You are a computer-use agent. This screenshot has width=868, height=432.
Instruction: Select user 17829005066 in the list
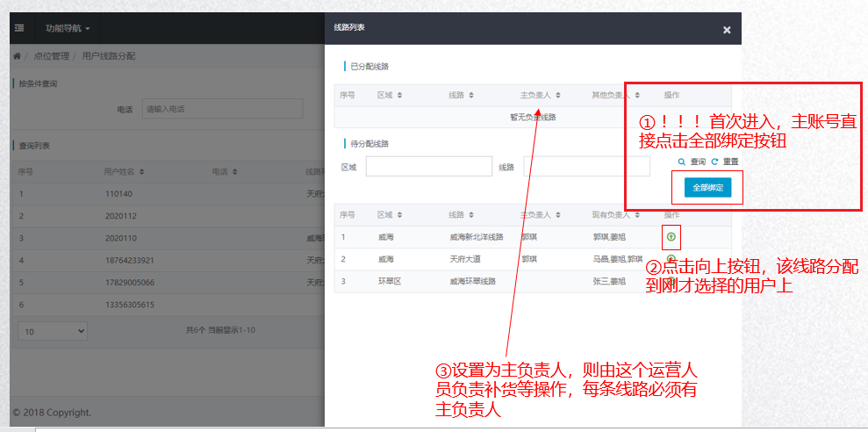(x=130, y=283)
